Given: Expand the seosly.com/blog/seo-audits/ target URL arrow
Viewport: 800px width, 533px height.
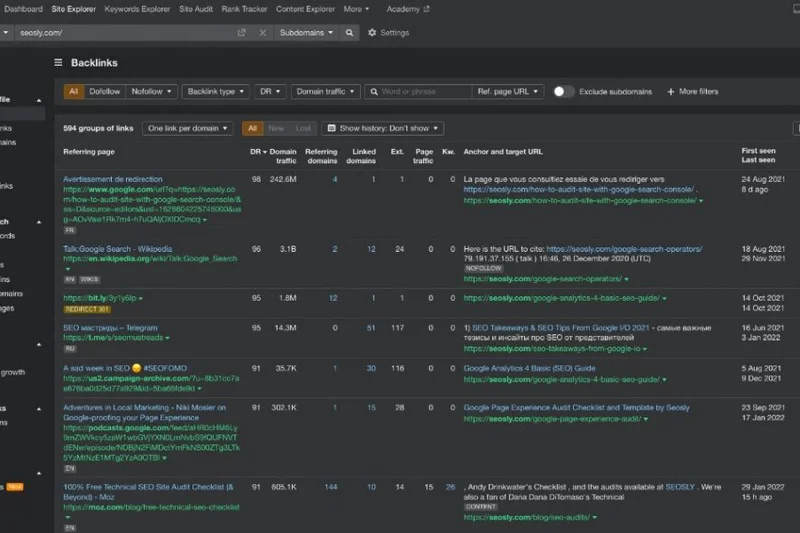Looking at the screenshot, I should (x=594, y=518).
